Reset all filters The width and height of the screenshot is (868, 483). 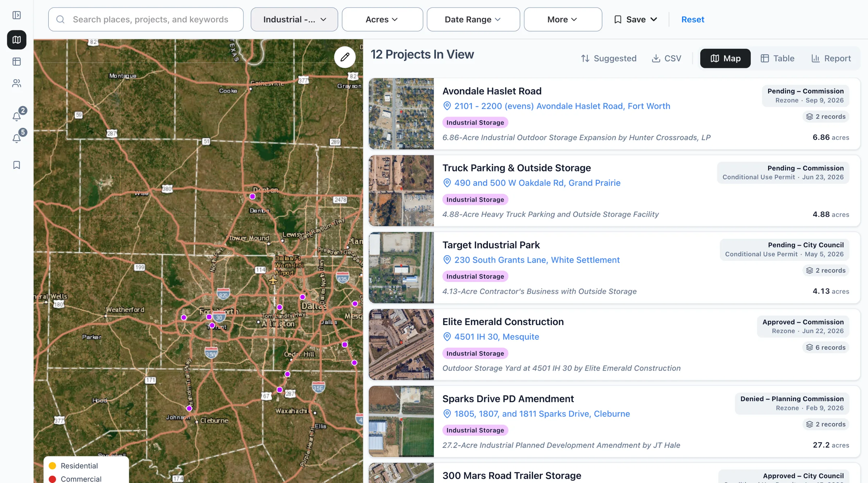(693, 20)
